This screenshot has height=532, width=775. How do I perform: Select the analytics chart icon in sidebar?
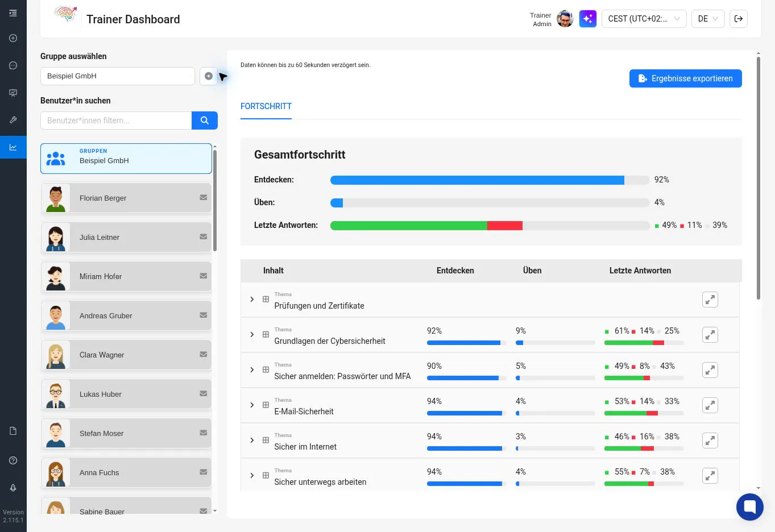pos(13,147)
